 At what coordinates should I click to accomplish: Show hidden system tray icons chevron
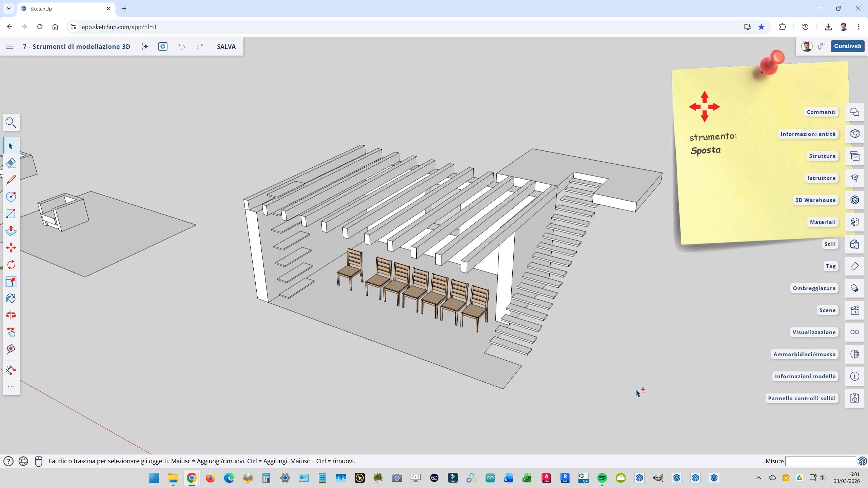758,478
